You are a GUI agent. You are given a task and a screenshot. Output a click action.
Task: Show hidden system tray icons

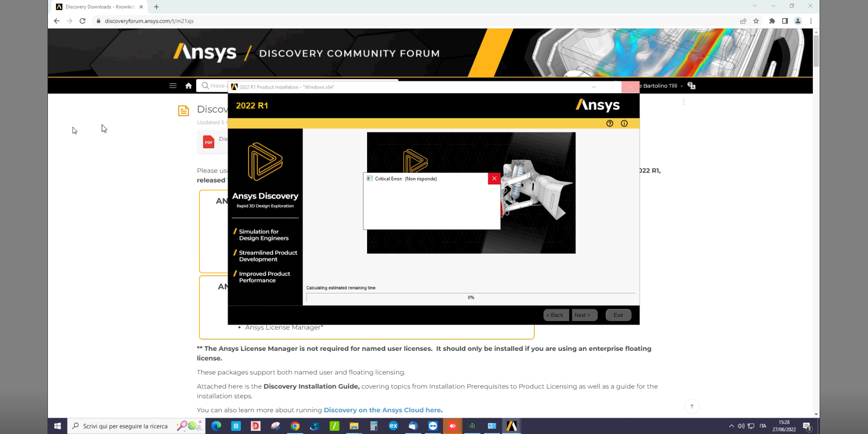coord(731,426)
